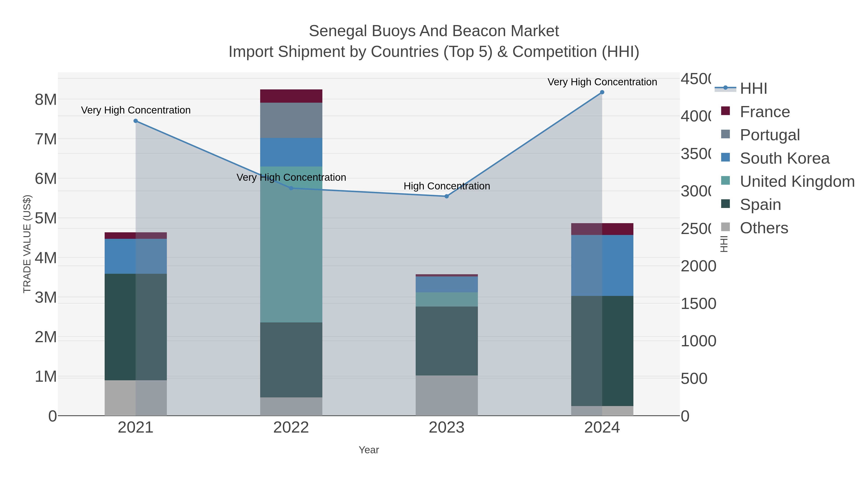Image resolution: width=868 pixels, height=488 pixels.
Task: Click the Portugal slate legend swatch
Action: tap(726, 134)
